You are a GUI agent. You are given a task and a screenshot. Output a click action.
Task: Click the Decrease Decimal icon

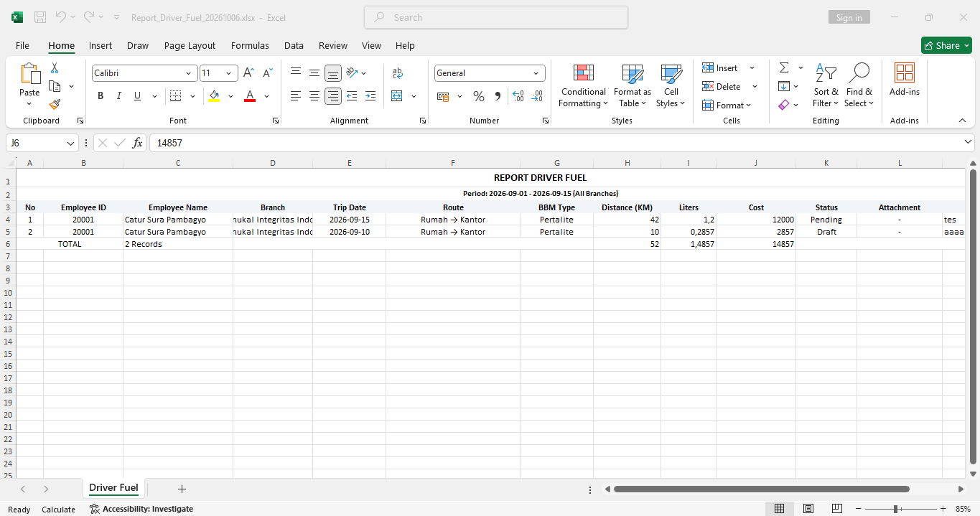[x=537, y=96]
